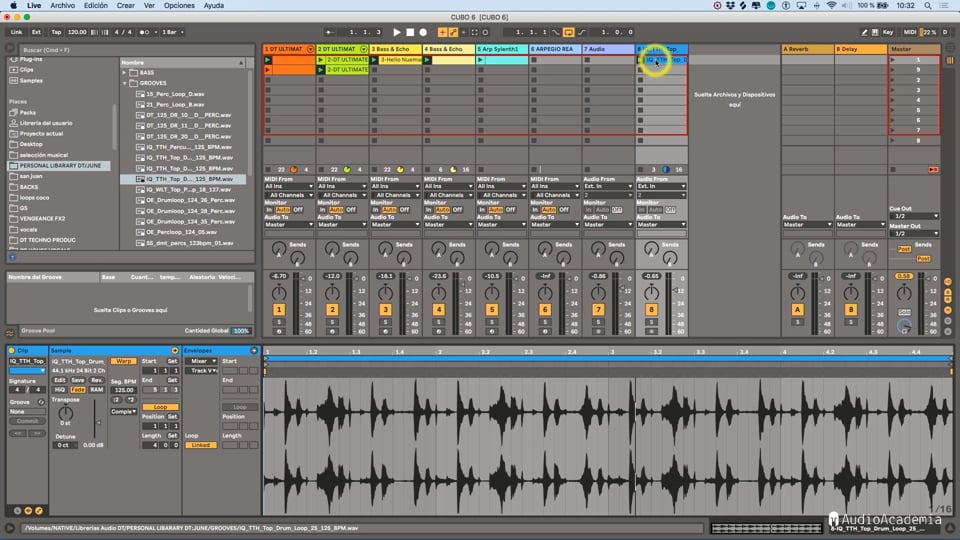
Task: Open the Cue Out 1/2 dropdown
Action: click(x=914, y=216)
